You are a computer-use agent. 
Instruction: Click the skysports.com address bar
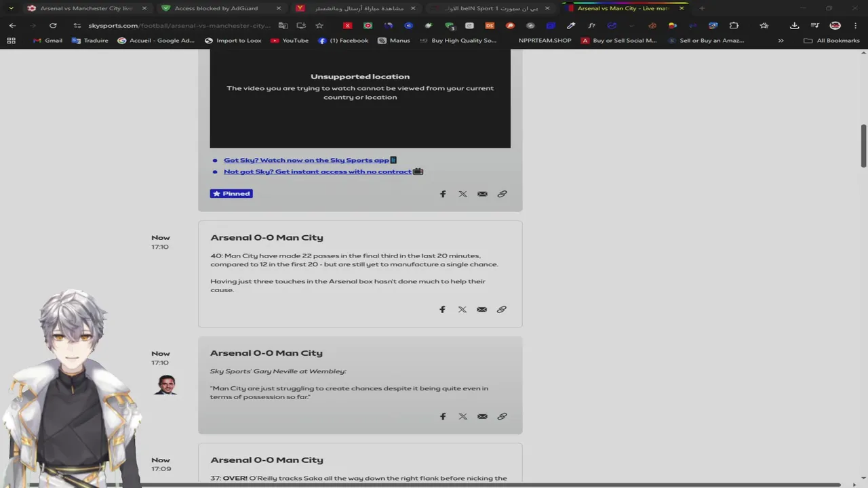coord(179,26)
